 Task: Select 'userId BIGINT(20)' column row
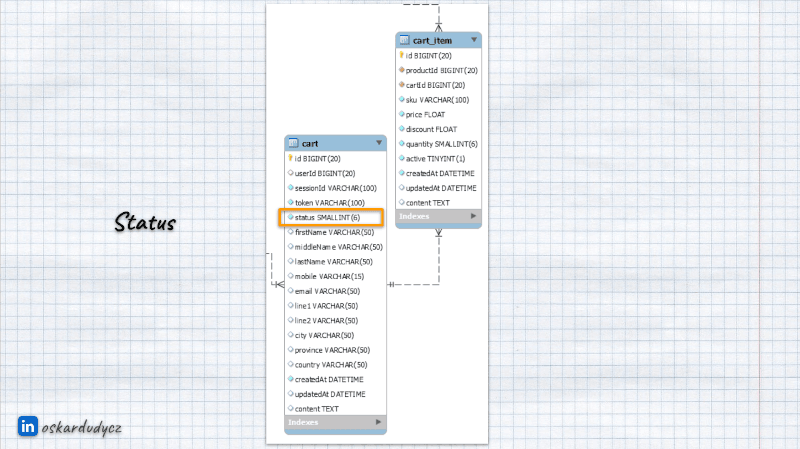pos(335,173)
